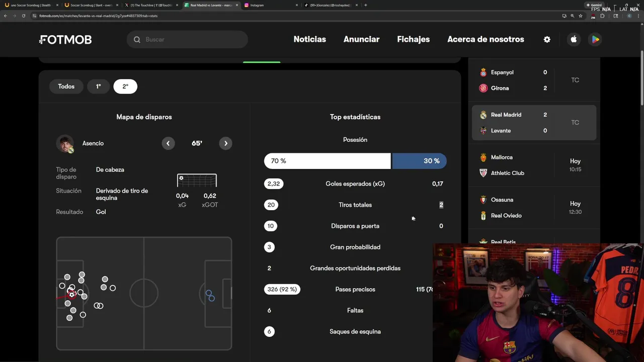The width and height of the screenshot is (644, 362).
Task: Open the browser extensions puzzle icon
Action: (602, 16)
